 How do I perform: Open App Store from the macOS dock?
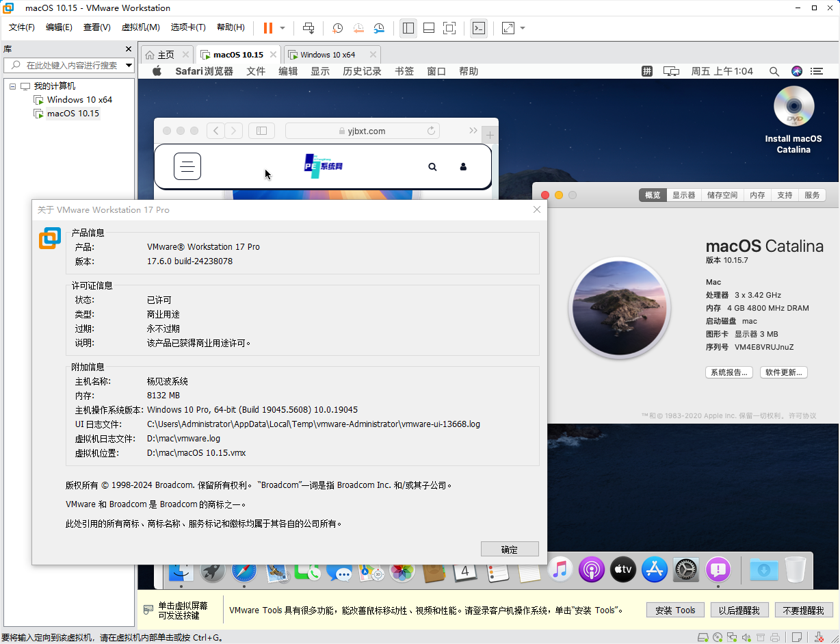(x=654, y=569)
